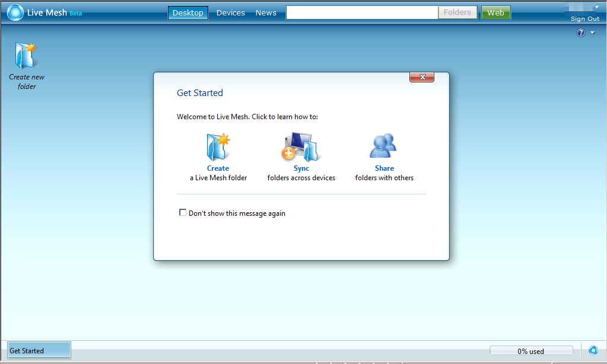
Task: Open the help question mark icon
Action: (581, 33)
